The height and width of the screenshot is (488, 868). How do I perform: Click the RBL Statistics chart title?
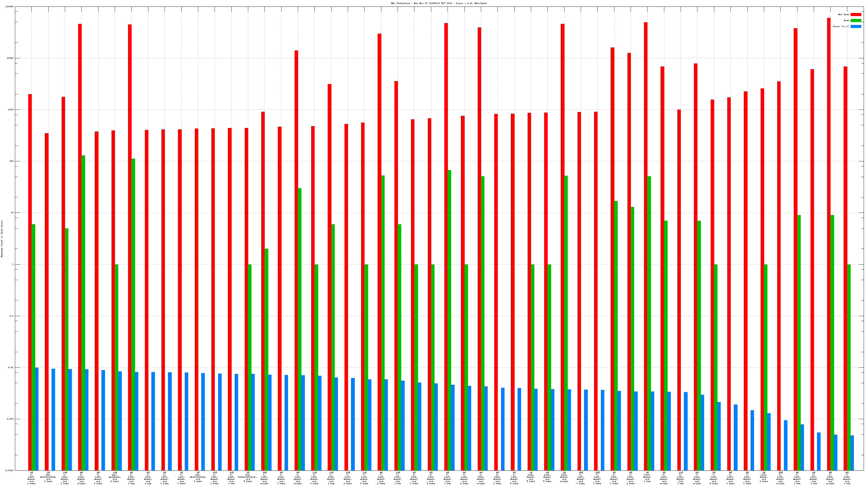[439, 3]
